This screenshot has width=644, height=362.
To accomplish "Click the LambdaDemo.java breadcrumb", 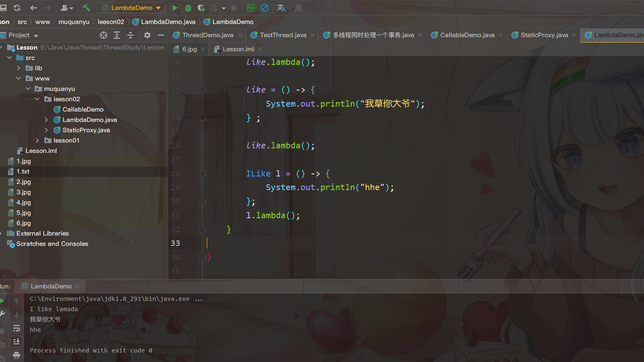I will click(164, 22).
